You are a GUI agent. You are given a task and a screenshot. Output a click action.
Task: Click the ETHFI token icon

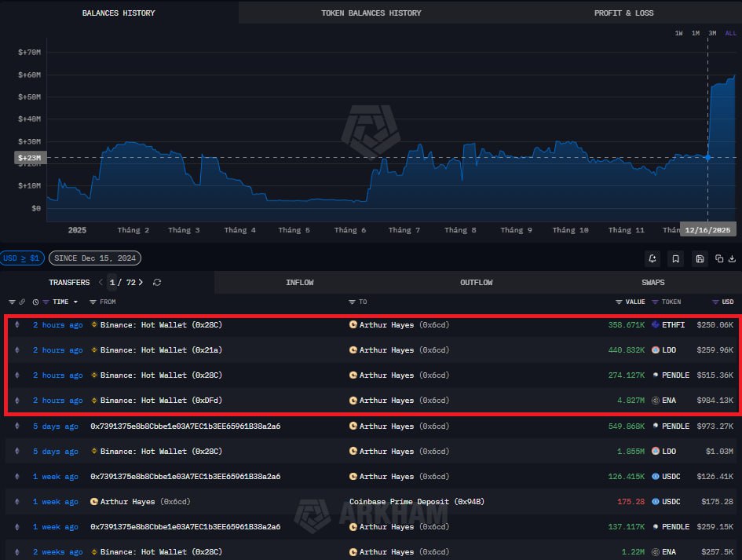click(656, 325)
